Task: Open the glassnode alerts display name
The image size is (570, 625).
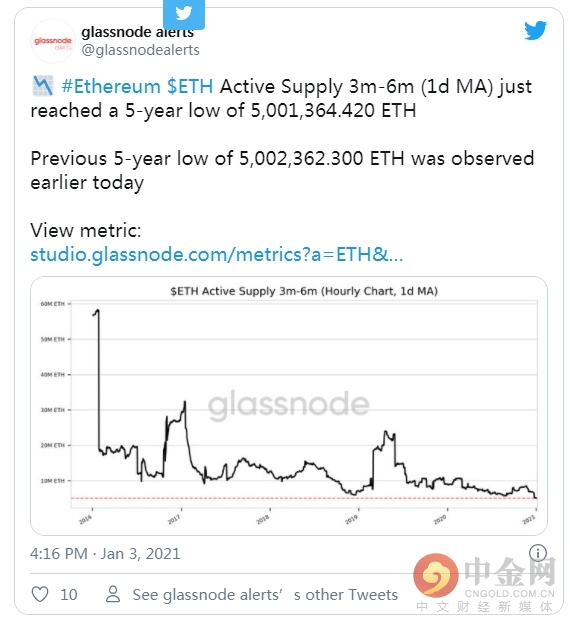Action: tap(138, 31)
